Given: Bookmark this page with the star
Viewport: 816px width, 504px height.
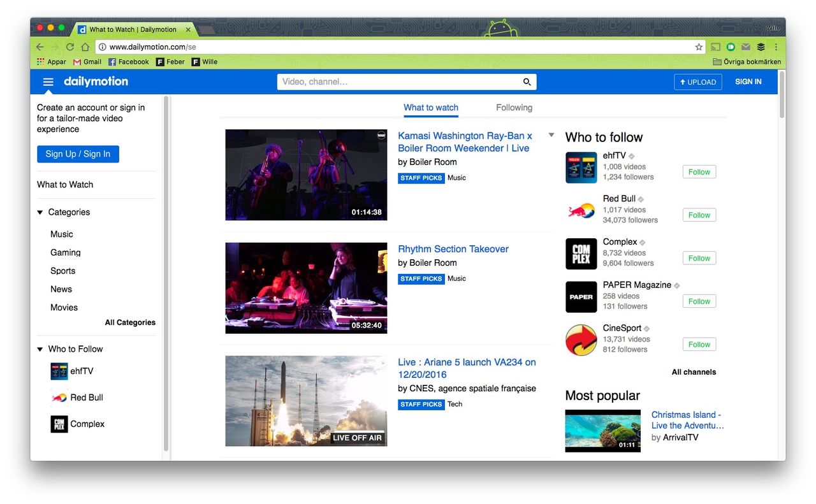Looking at the screenshot, I should pyautogui.click(x=699, y=47).
